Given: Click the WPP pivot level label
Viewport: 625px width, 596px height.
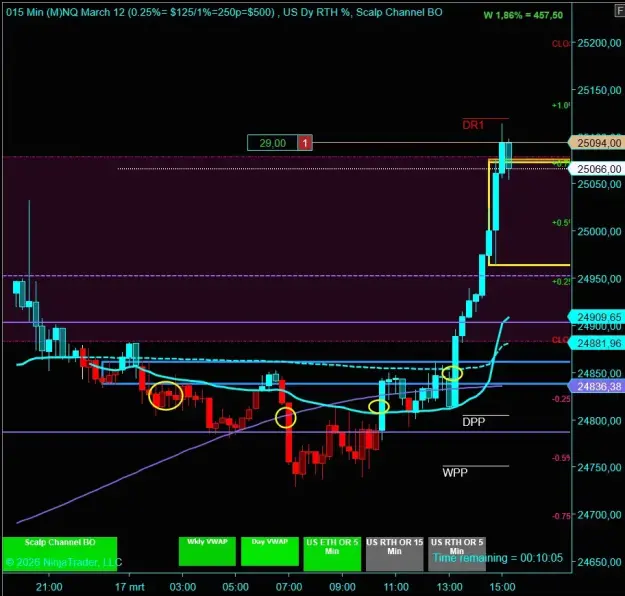Looking at the screenshot, I should pos(455,473).
